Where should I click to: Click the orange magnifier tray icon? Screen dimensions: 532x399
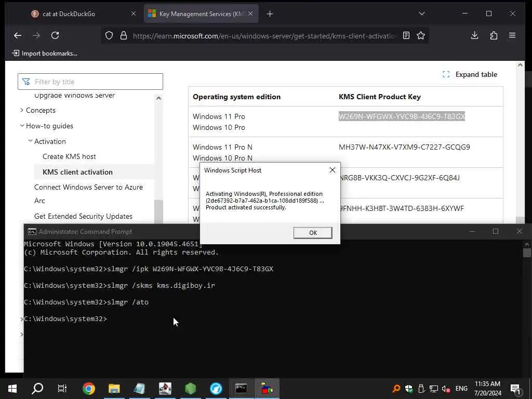tap(395, 389)
